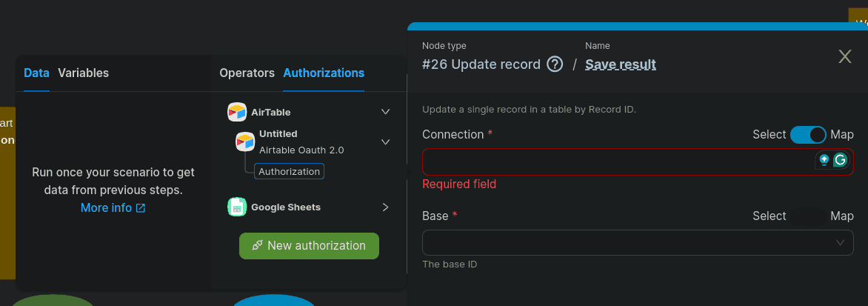
Task: Switch to the Variables tab
Action: (83, 73)
